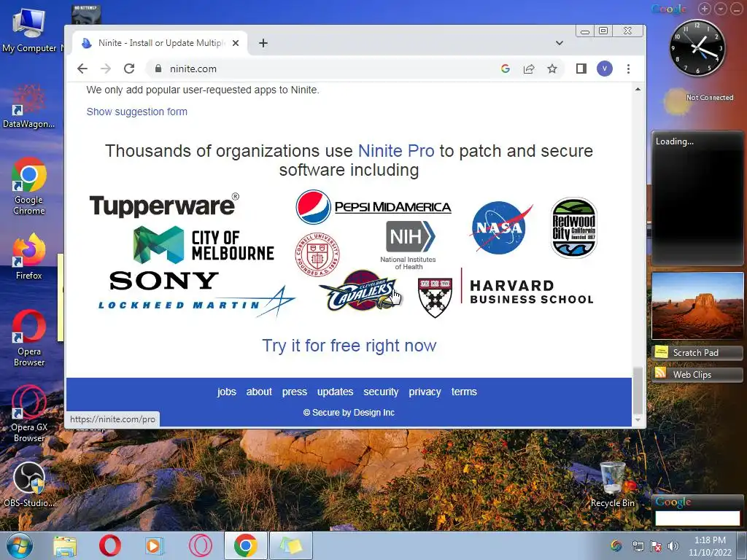
Task: Open the Show suggestion form link
Action: click(136, 112)
